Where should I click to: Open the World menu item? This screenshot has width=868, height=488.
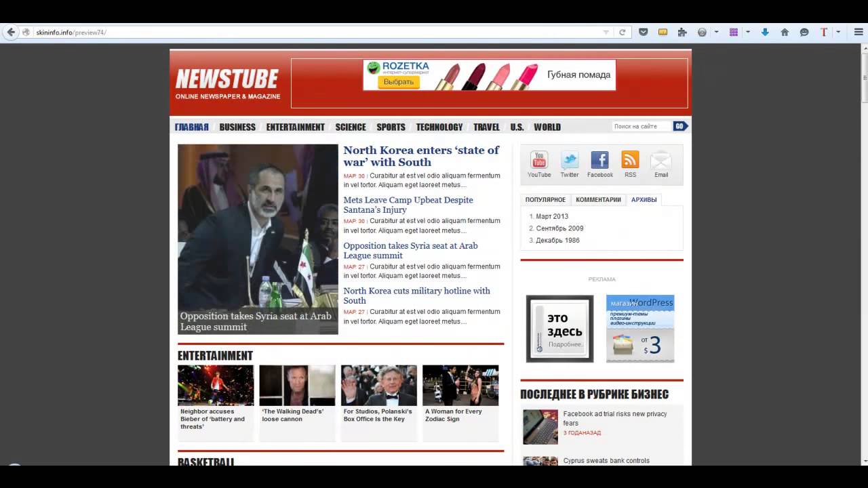point(547,127)
